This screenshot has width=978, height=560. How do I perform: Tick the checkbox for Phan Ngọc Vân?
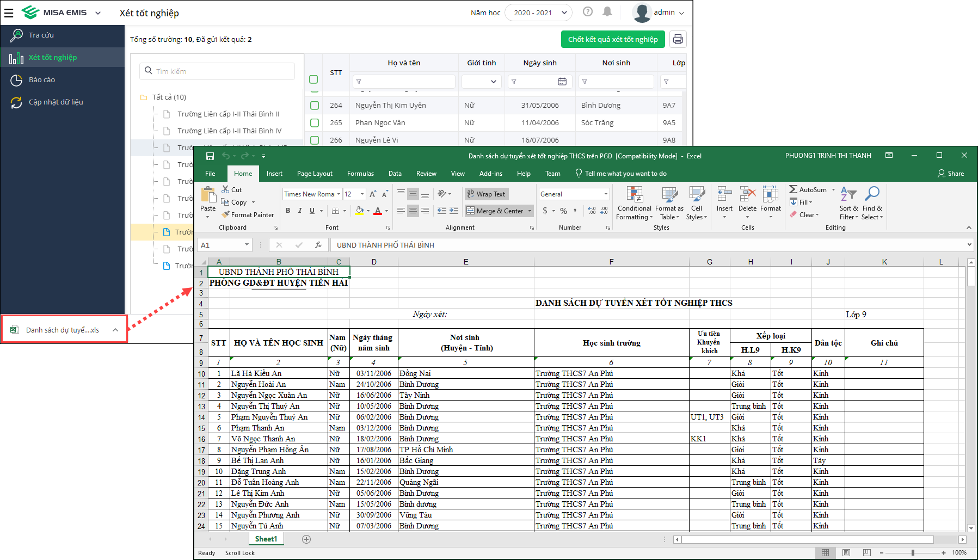(x=315, y=122)
